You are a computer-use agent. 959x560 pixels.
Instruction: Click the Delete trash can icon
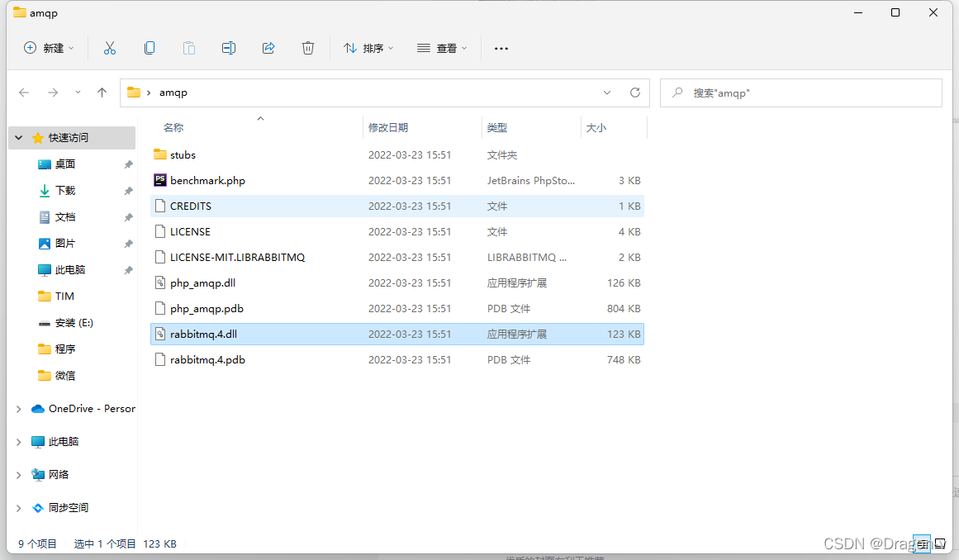308,48
